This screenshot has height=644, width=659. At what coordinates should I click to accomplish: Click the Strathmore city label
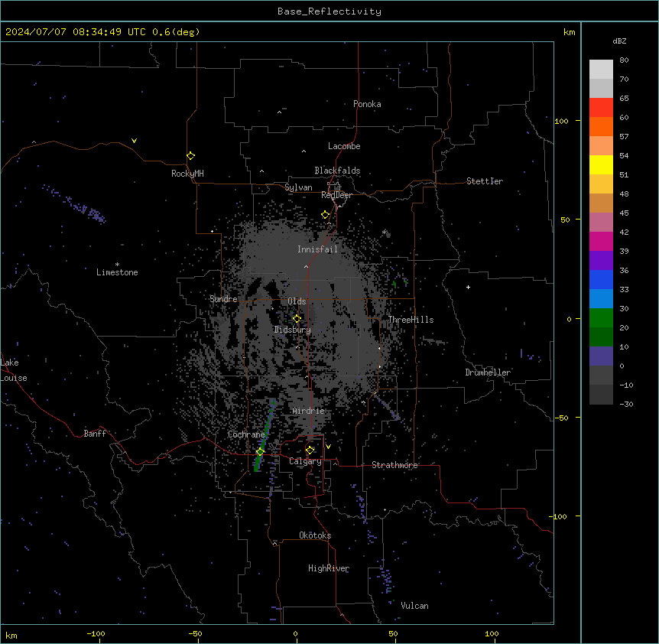coord(394,465)
